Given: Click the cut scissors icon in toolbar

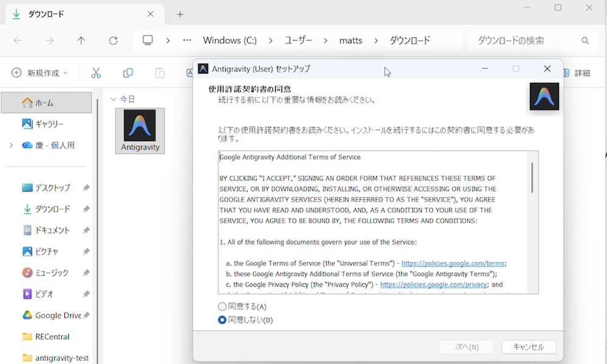Looking at the screenshot, I should [96, 73].
